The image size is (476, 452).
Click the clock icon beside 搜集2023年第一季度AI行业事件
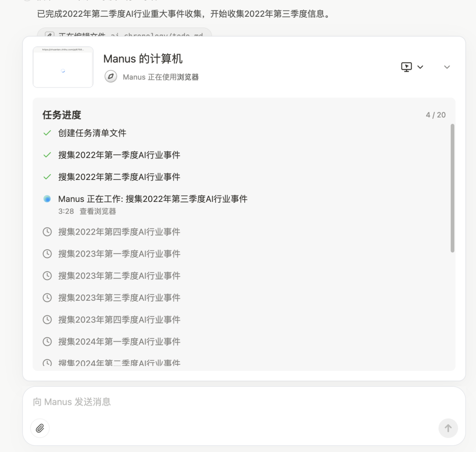tap(47, 254)
